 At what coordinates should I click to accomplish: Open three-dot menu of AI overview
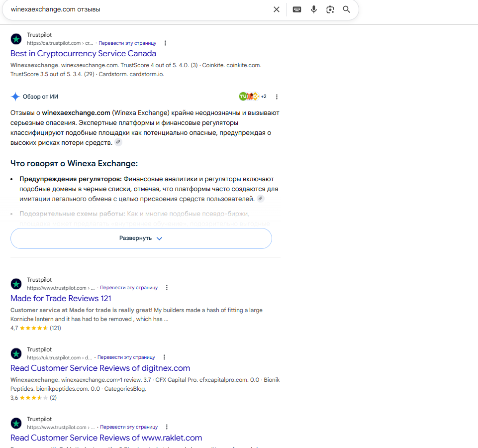277,97
